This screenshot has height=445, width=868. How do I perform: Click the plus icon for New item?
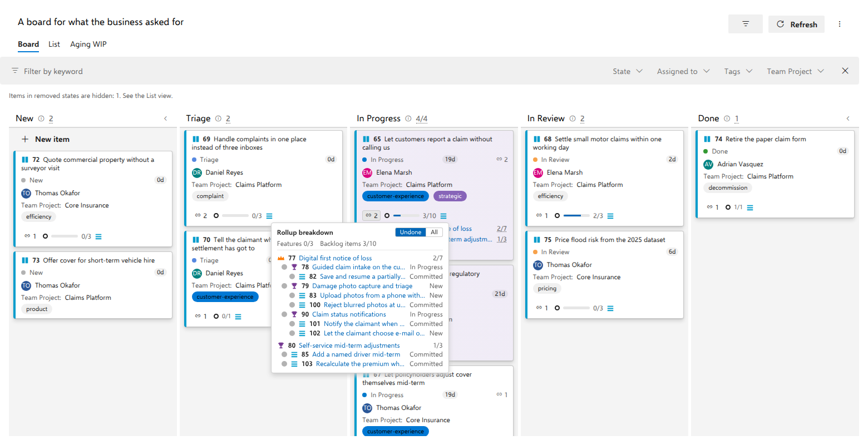click(x=25, y=139)
